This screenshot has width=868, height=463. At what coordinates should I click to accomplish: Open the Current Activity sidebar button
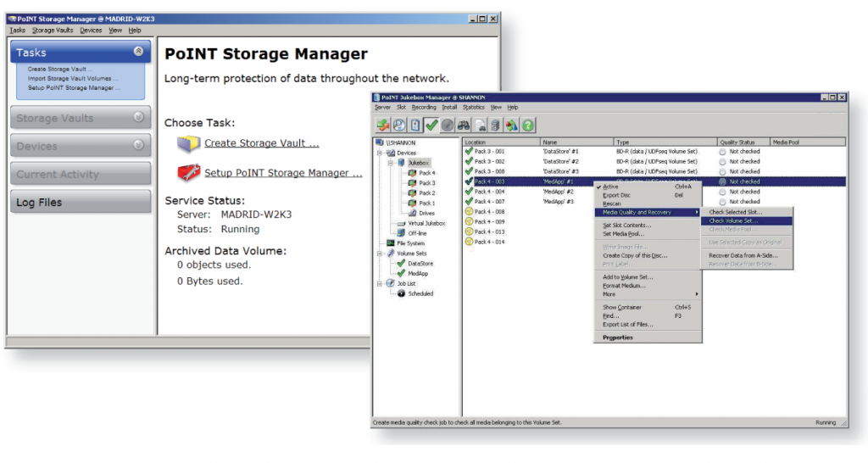click(x=81, y=174)
